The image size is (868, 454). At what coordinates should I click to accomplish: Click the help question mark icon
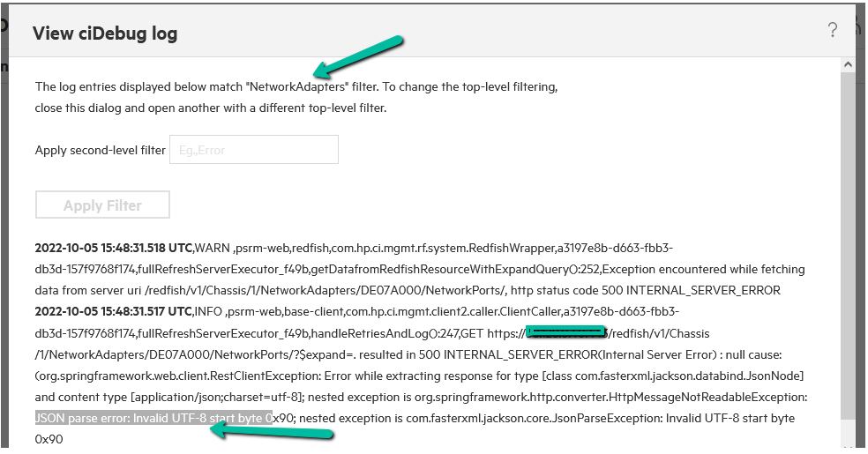pos(832,32)
